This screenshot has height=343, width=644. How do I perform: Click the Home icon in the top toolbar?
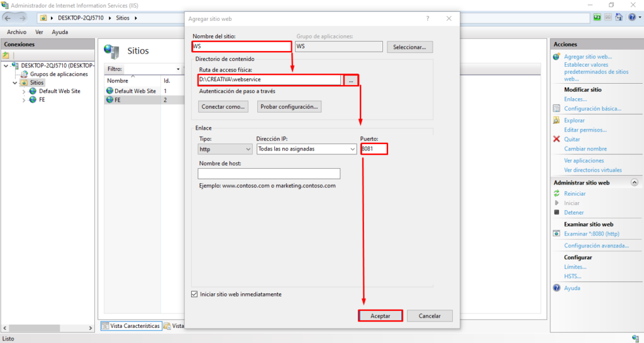(619, 17)
